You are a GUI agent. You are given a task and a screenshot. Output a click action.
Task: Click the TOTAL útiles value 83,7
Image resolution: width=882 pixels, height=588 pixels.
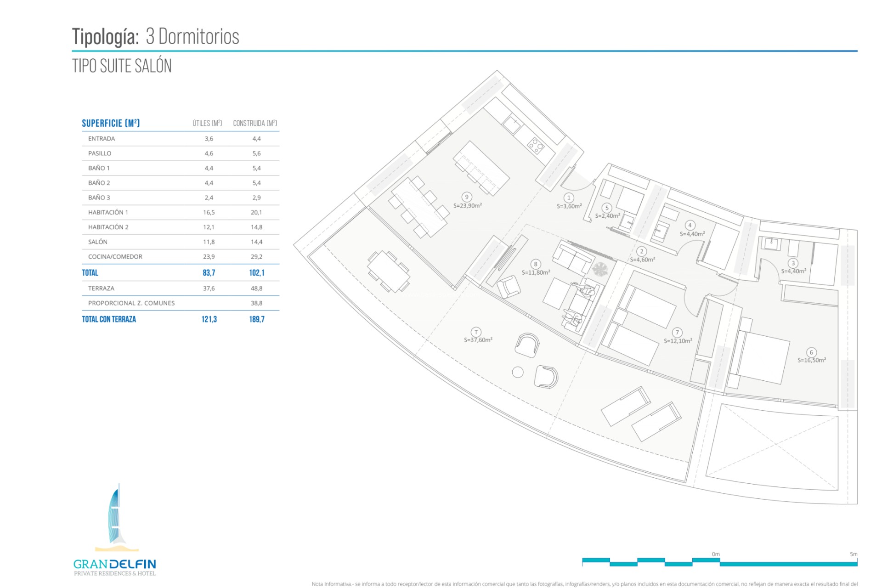[209, 272]
